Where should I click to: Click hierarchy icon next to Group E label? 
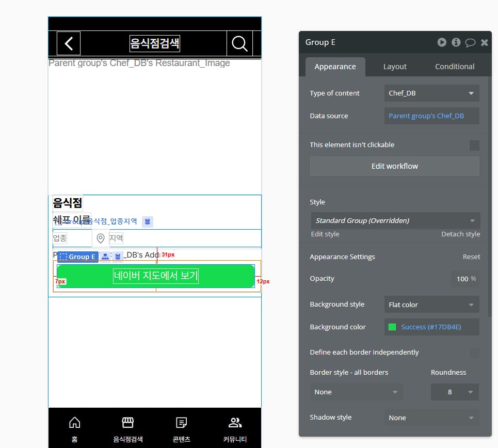pyautogui.click(x=105, y=257)
